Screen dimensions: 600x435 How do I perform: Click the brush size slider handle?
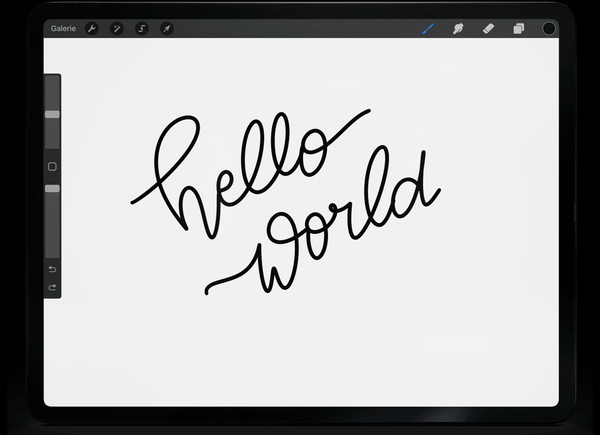(x=52, y=114)
